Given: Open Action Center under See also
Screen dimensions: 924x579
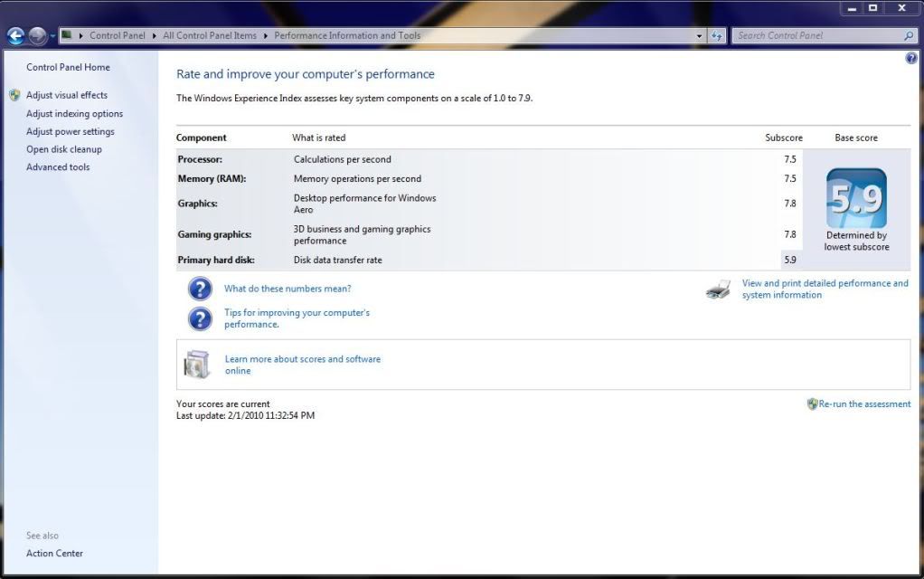Looking at the screenshot, I should click(54, 553).
